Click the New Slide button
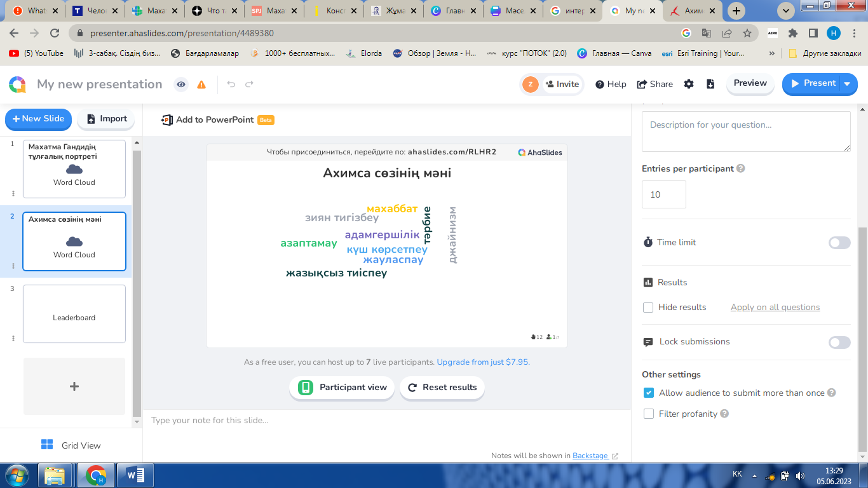 38,119
